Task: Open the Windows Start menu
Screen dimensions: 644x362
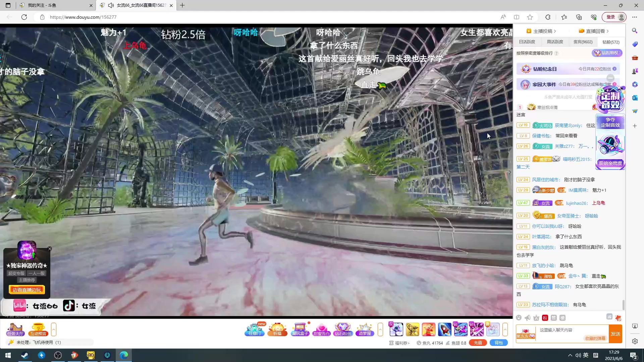Action: tap(8, 355)
